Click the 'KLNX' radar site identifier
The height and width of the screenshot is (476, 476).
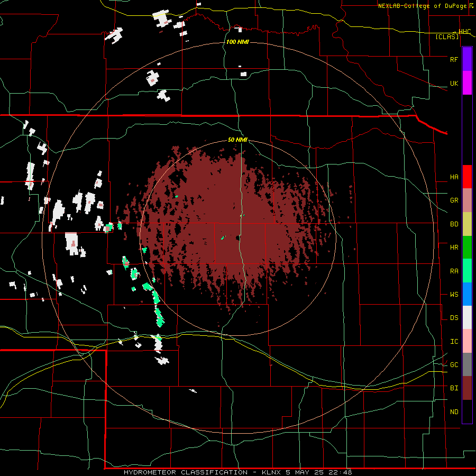pos(271,472)
